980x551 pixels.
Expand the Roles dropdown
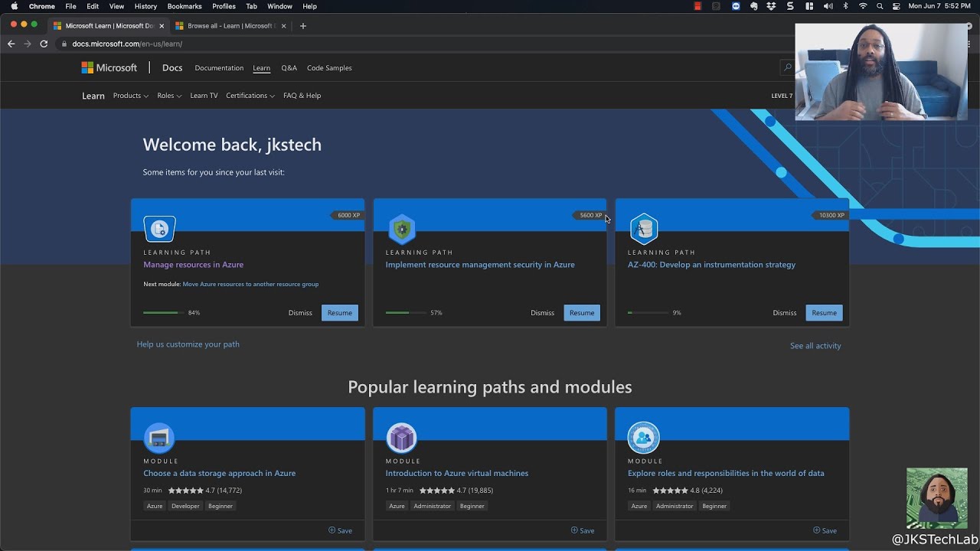click(169, 96)
